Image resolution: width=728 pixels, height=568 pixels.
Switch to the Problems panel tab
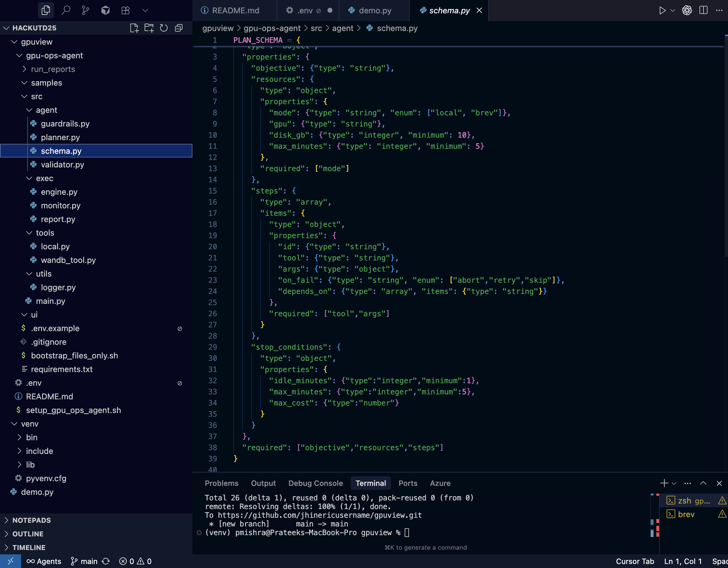pyautogui.click(x=221, y=483)
